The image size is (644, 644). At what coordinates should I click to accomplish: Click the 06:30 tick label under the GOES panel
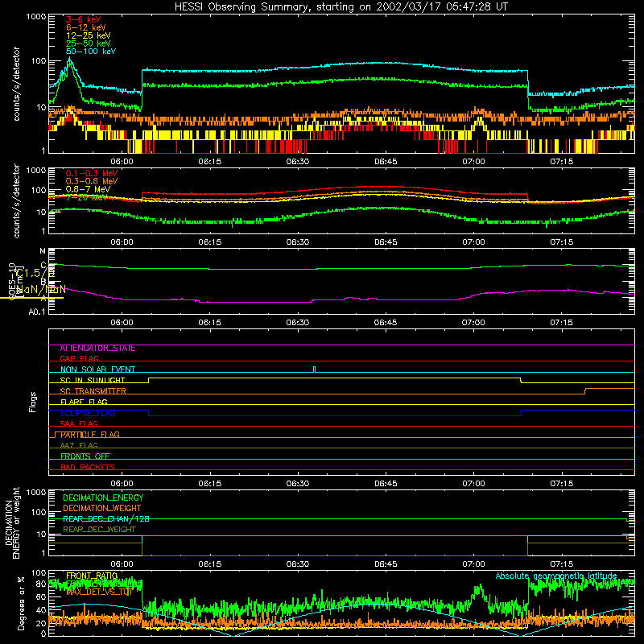pos(297,323)
